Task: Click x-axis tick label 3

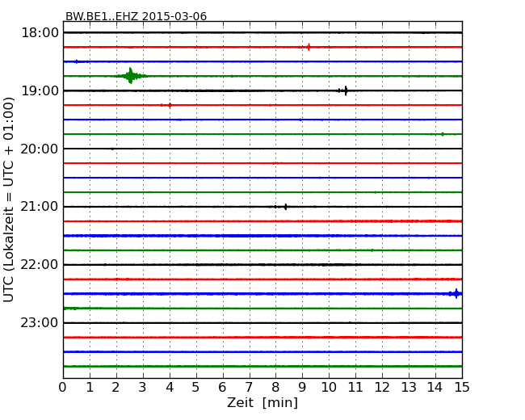Action: [143, 388]
